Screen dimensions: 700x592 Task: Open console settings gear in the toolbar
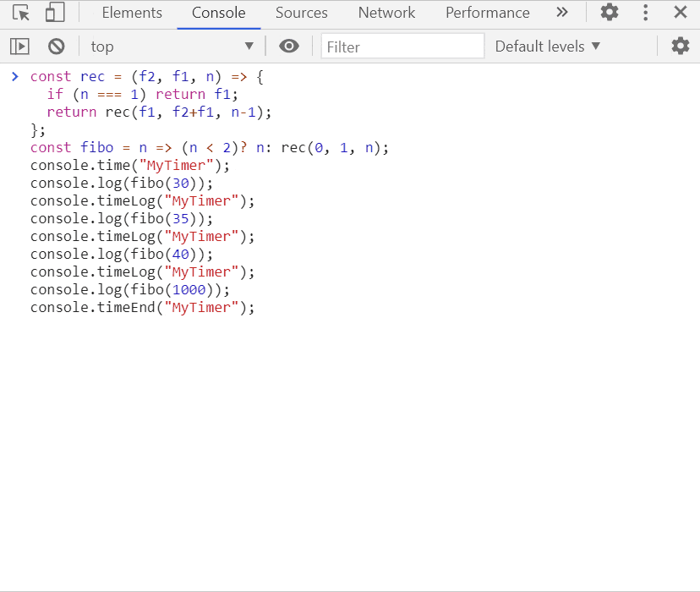(681, 46)
